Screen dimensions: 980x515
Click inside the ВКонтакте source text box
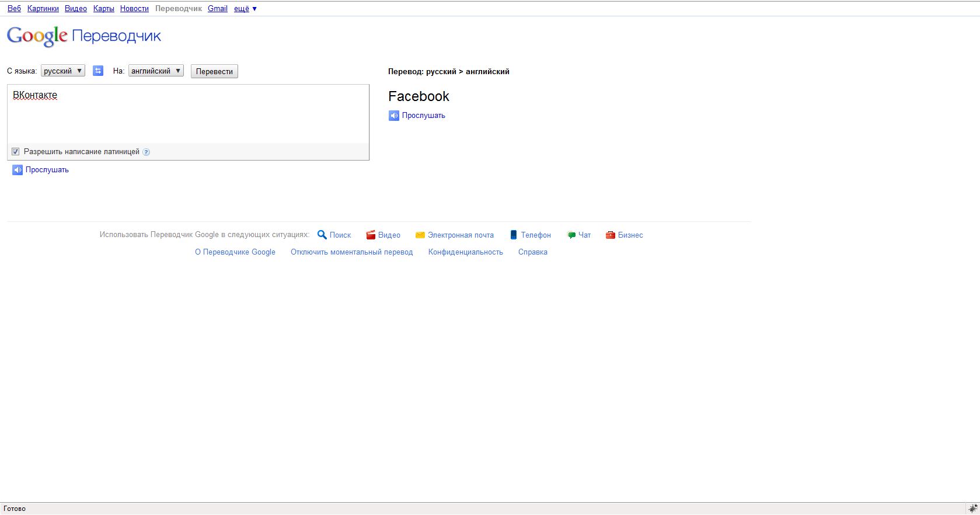pos(188,114)
